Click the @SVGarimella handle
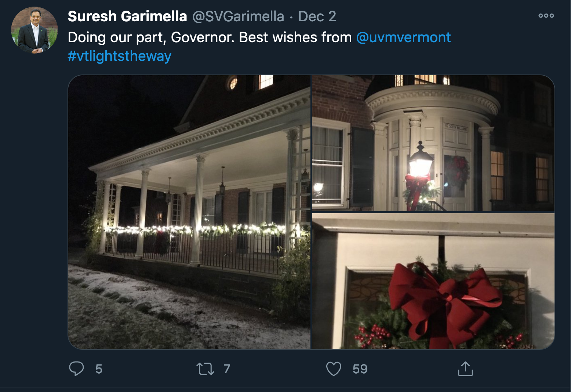Screen dimensions: 571x392 click(238, 16)
